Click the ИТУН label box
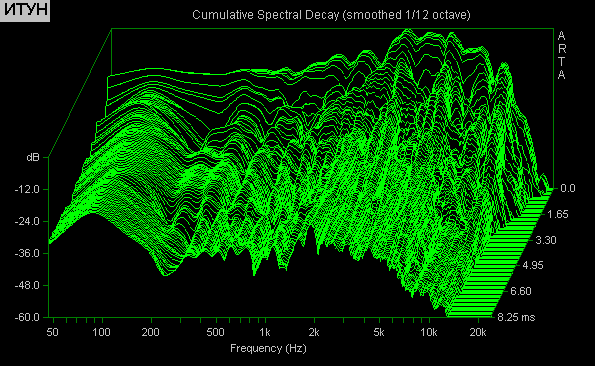 (25, 11)
